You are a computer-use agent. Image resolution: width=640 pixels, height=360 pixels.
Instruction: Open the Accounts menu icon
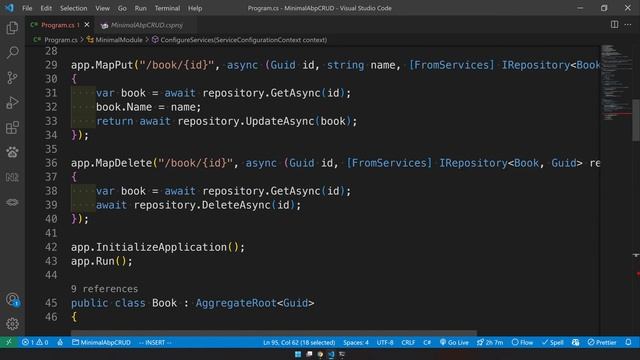point(12,300)
